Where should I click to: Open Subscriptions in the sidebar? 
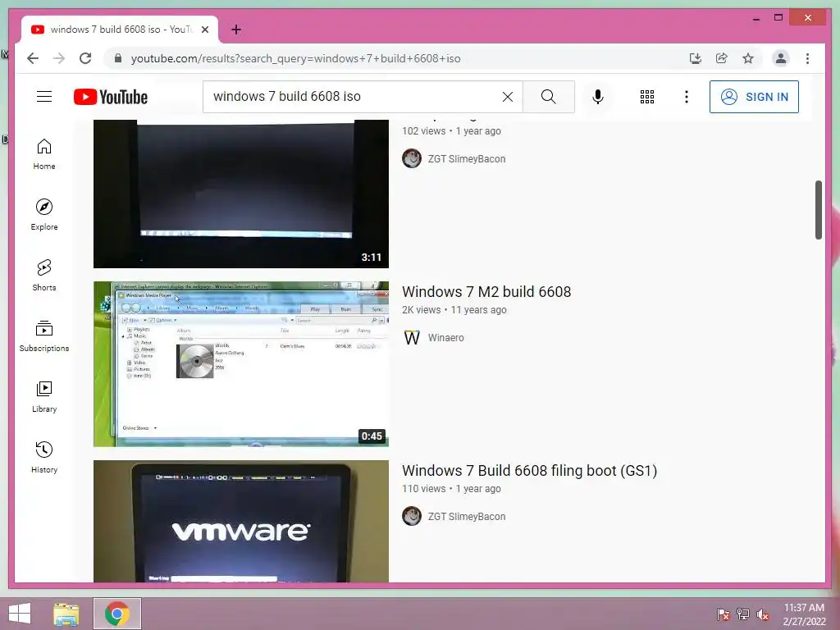tap(44, 336)
